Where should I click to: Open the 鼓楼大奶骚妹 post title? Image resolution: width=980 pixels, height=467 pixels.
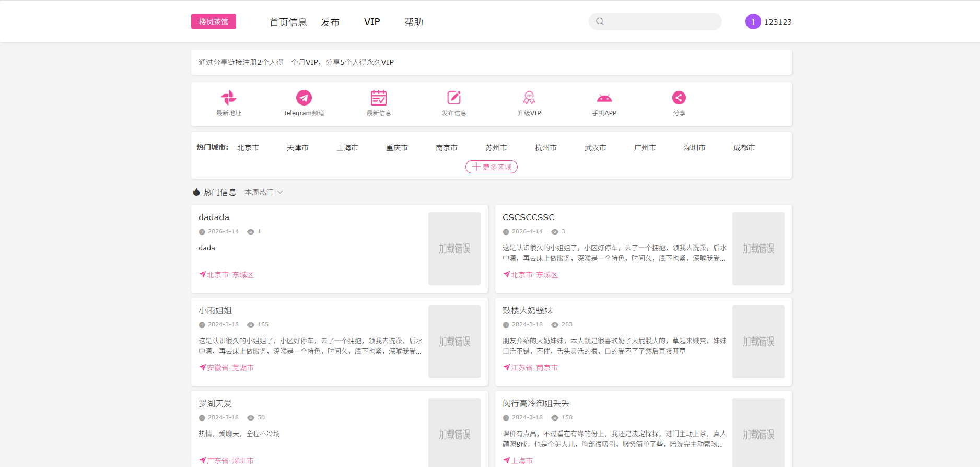point(528,310)
